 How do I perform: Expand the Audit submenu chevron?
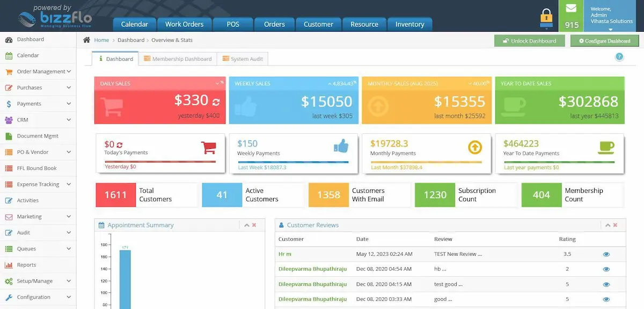[x=69, y=233]
